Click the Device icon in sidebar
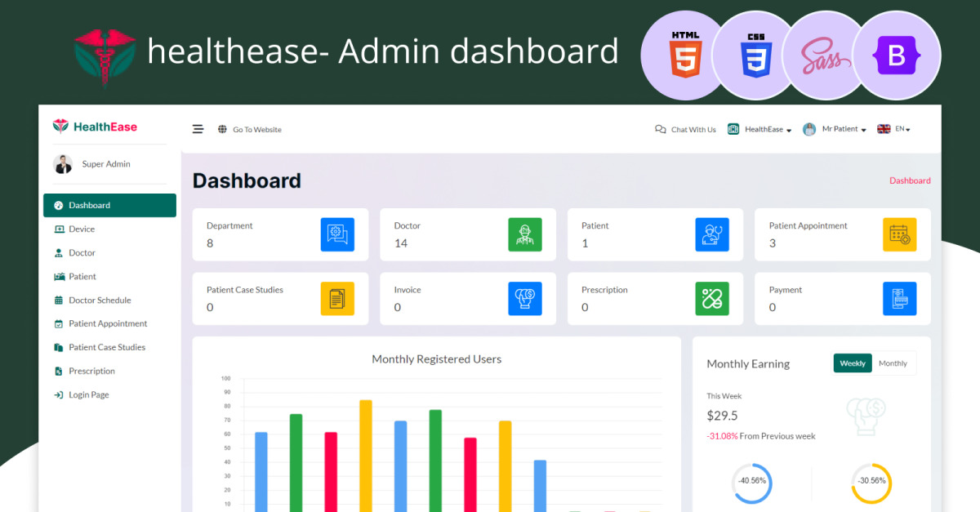This screenshot has width=980, height=512. (x=58, y=229)
